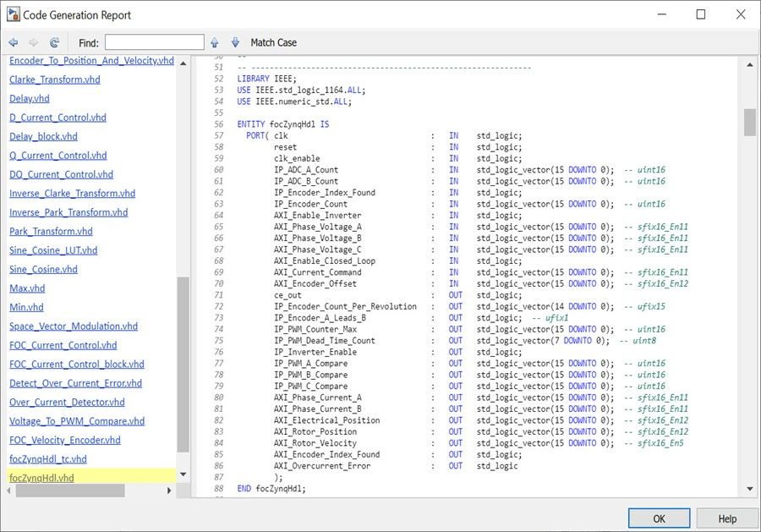Click the back navigation arrow icon
761x532 pixels.
tap(14, 42)
